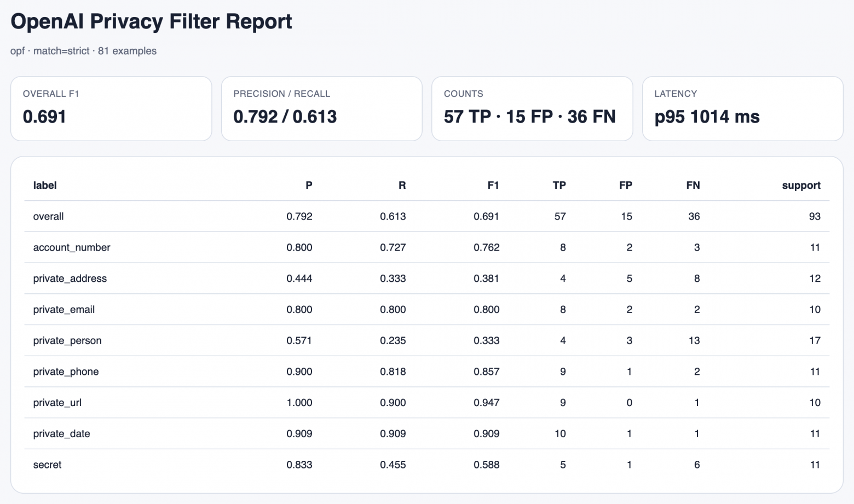The width and height of the screenshot is (854, 504).
Task: Select the private_email row label
Action: click(x=64, y=310)
